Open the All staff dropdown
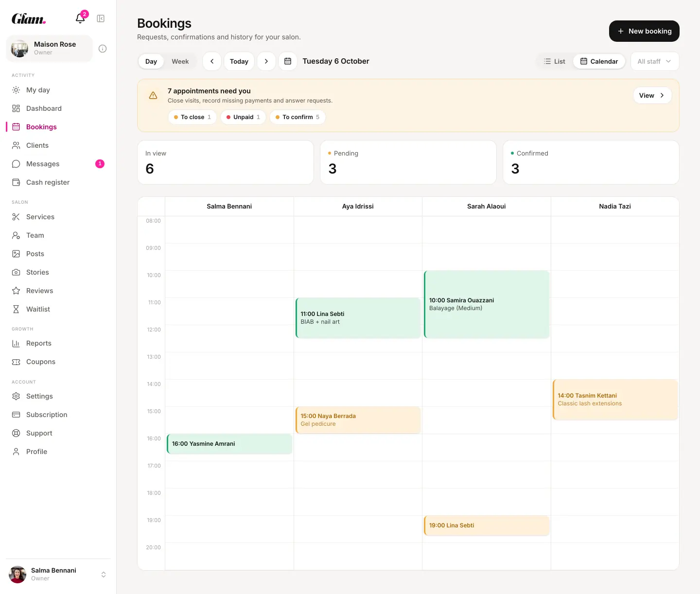This screenshot has height=594, width=700. [654, 61]
